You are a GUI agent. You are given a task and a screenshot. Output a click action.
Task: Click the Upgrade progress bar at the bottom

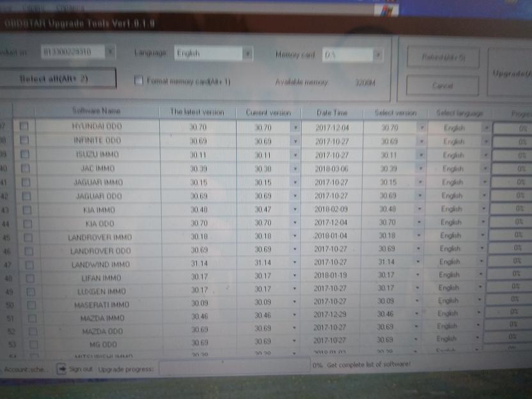tap(235, 367)
